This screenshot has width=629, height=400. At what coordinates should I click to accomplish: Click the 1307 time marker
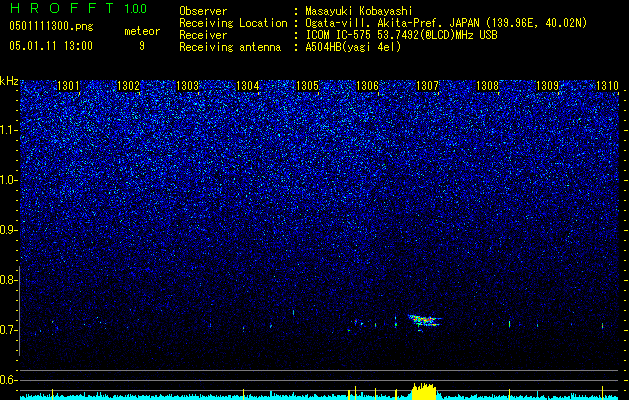click(428, 86)
